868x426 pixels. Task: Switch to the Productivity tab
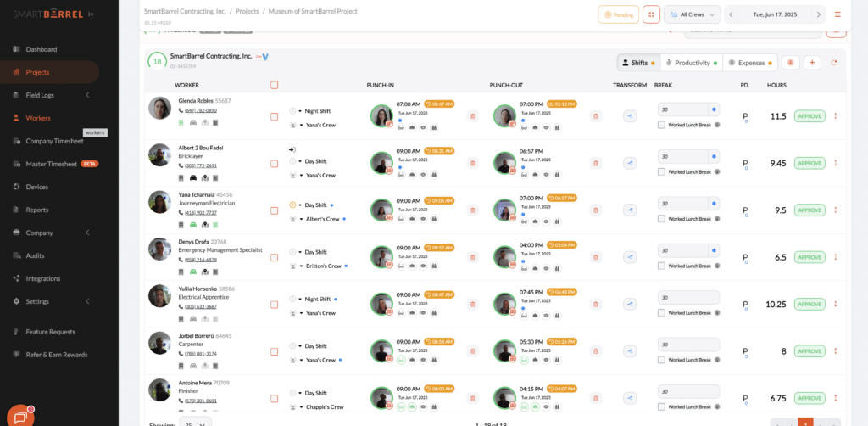coord(692,63)
